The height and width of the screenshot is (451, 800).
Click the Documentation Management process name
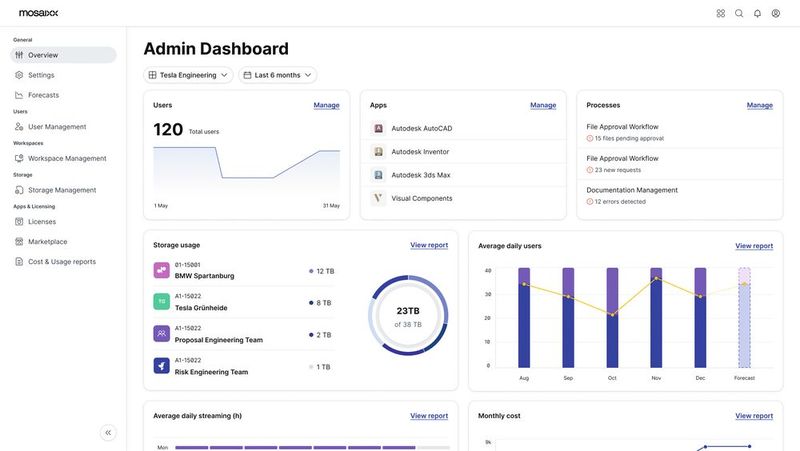[632, 190]
